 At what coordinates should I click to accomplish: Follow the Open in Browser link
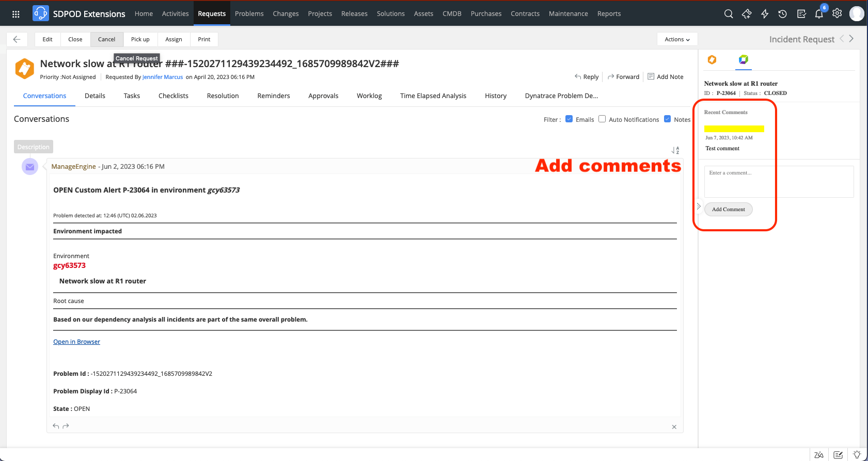76,342
